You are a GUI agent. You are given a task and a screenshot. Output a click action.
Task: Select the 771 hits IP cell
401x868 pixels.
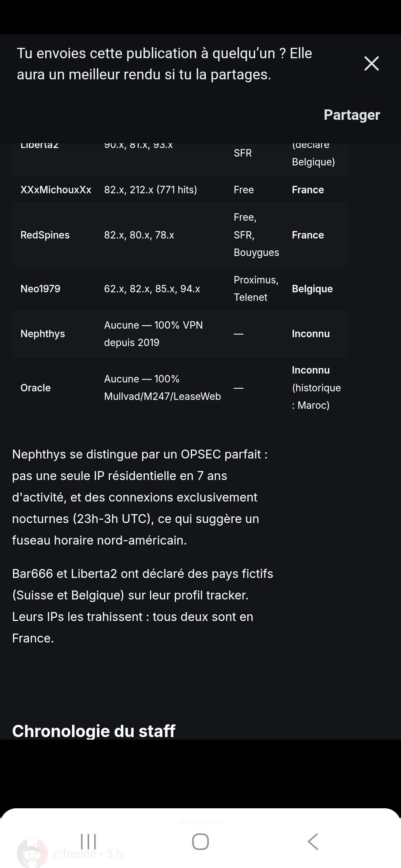click(150, 190)
